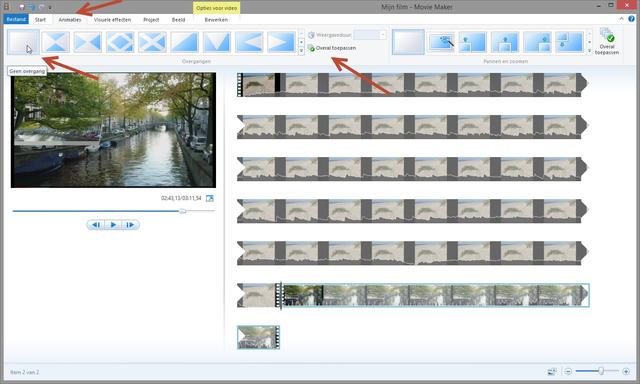Viewport: 640px width, 384px height.
Task: Click the preview seek bar slider handle
Action: click(182, 211)
